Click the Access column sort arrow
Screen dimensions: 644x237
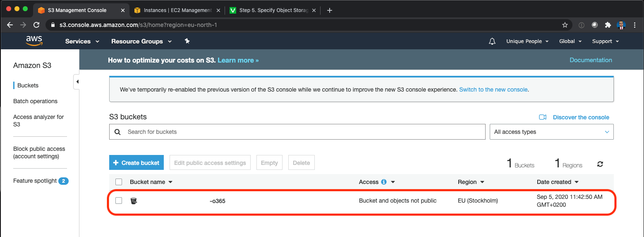(x=393, y=182)
